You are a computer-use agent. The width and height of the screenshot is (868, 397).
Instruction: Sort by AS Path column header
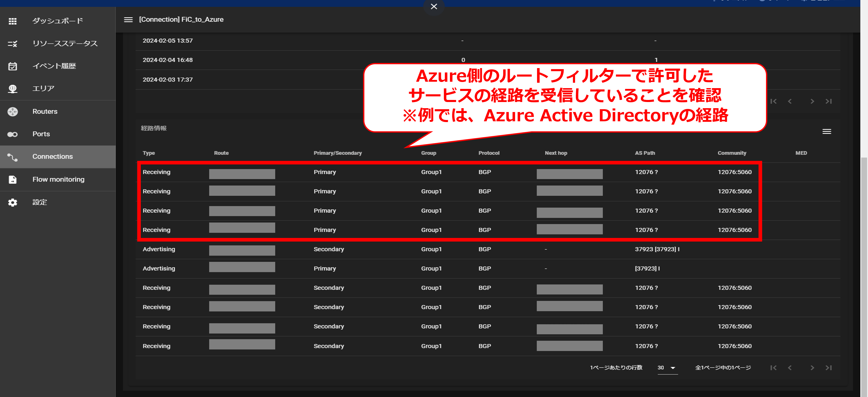pos(645,153)
